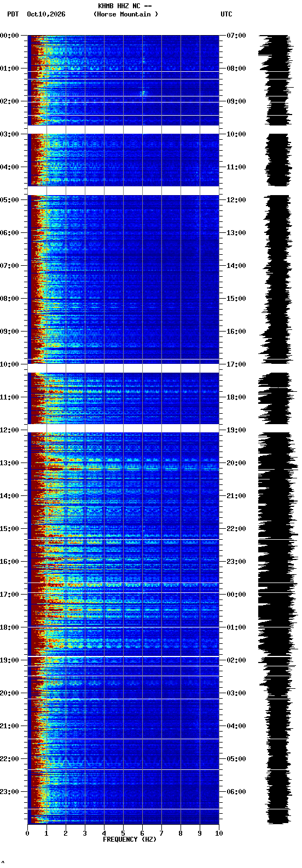Click the frequency axis tick '8'
This screenshot has width=302, height=868.
181,833
